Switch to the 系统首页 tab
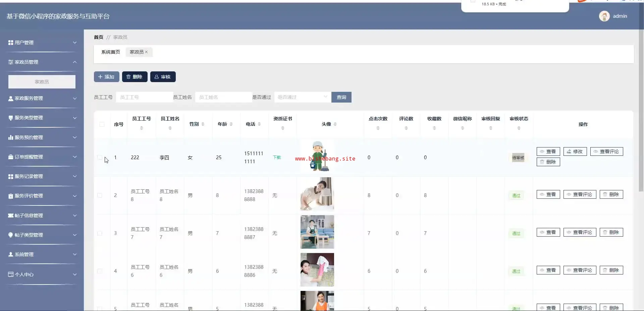This screenshot has width=644, height=311. 110,52
